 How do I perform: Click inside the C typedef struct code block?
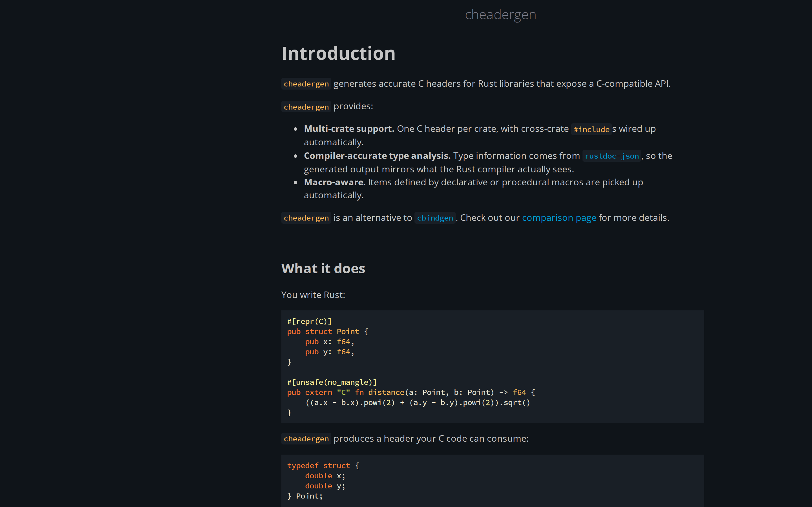click(493, 481)
